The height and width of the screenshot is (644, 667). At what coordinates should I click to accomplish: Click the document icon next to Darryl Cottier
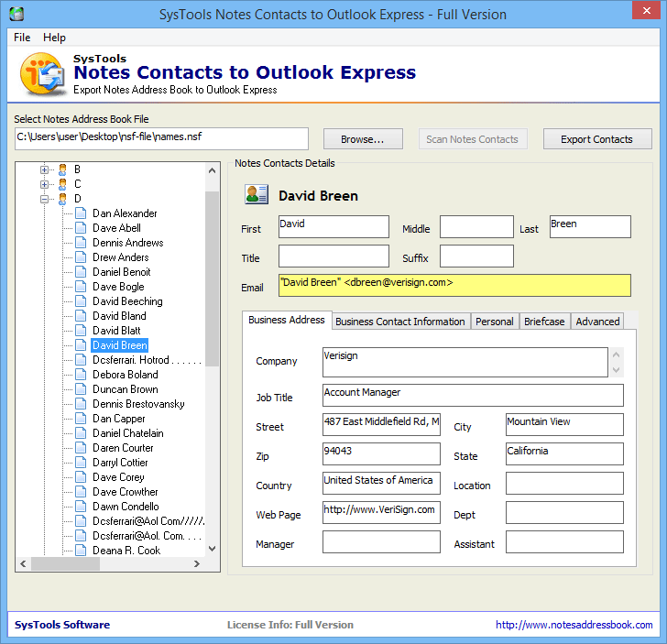pyautogui.click(x=81, y=463)
